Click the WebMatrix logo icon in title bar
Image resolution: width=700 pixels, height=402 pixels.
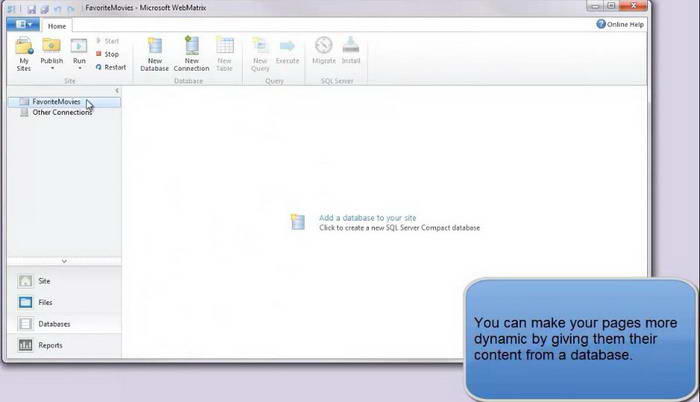(11, 8)
